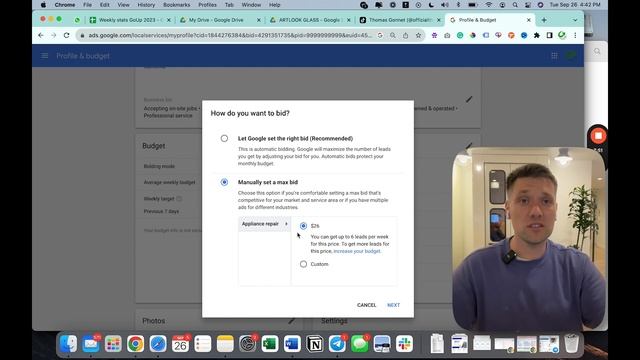Open the Google apps grid

[554, 56]
